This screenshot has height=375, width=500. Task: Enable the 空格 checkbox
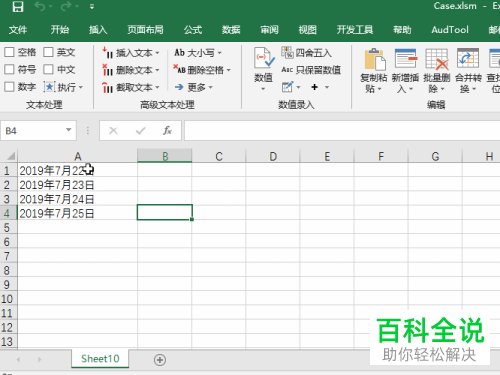9,52
